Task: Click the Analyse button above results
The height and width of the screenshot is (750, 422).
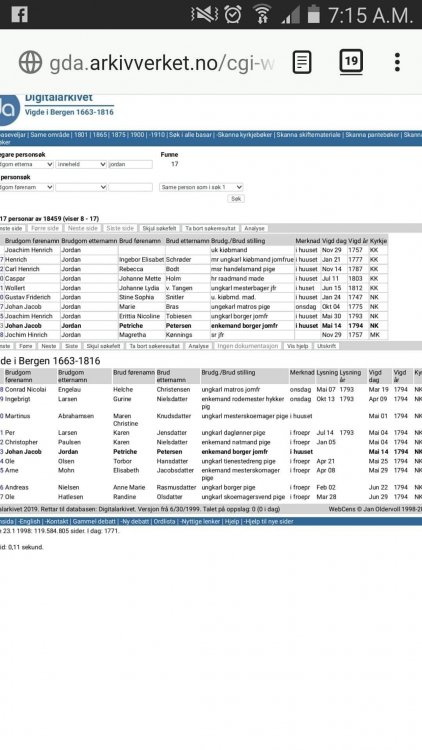Action: [254, 229]
